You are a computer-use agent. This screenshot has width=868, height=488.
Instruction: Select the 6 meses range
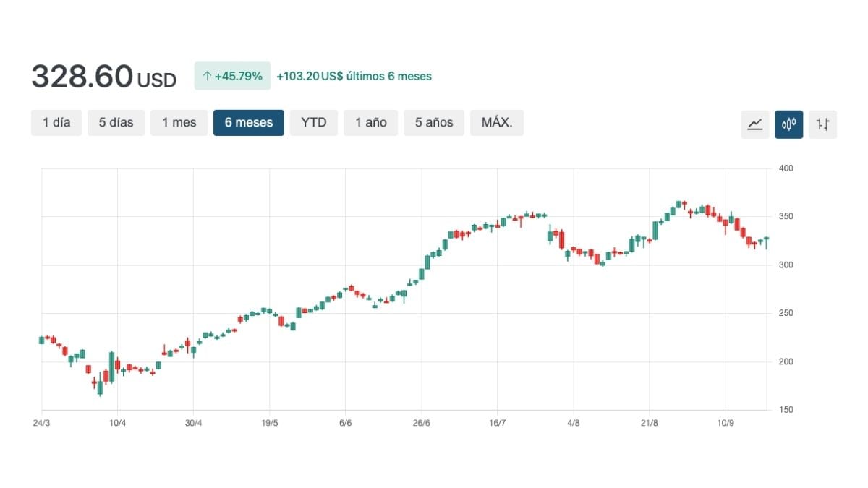tap(248, 122)
